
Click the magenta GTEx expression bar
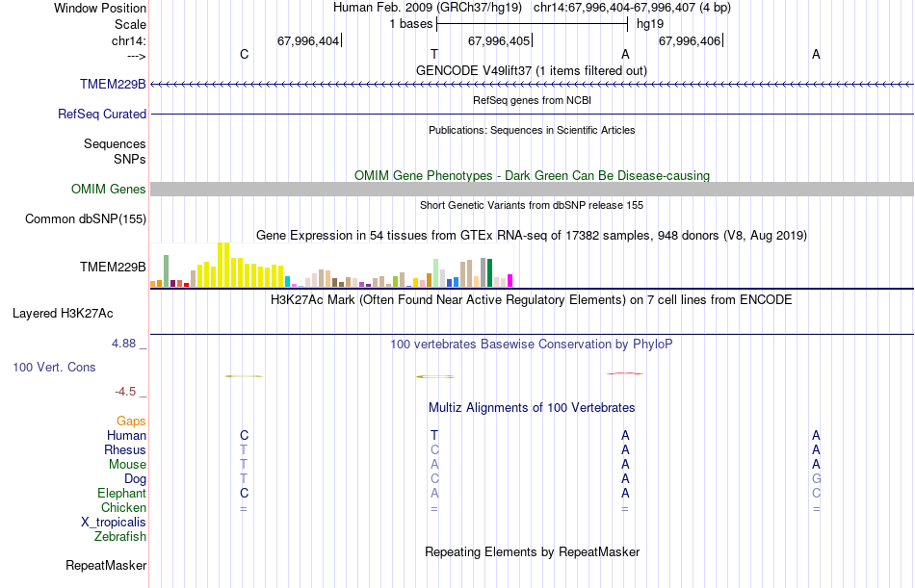(510, 281)
